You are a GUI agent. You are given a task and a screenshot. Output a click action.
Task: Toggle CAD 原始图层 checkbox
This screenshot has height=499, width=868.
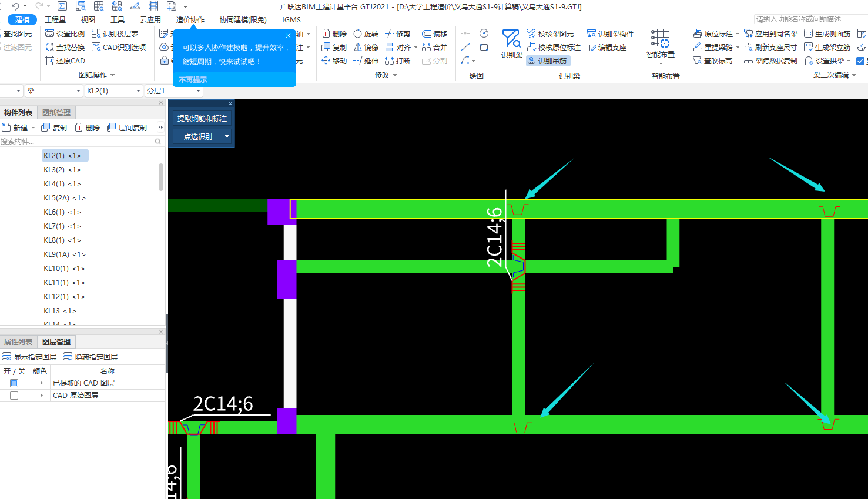coord(14,396)
